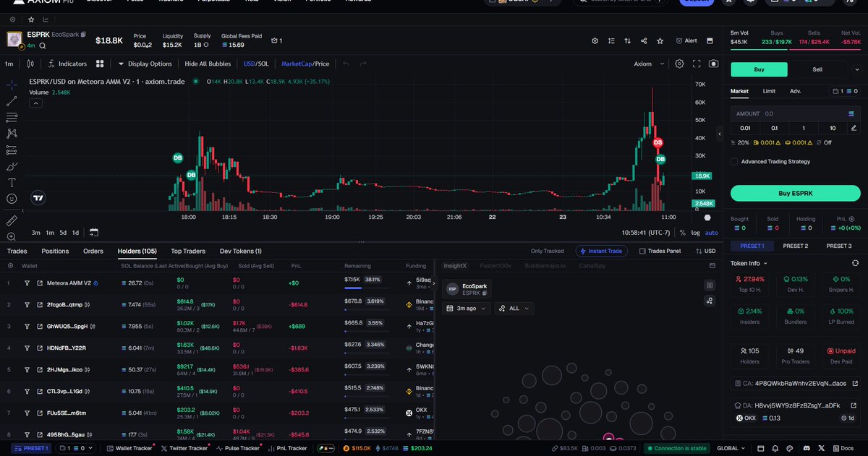Open the Indicators menu

pyautogui.click(x=67, y=64)
